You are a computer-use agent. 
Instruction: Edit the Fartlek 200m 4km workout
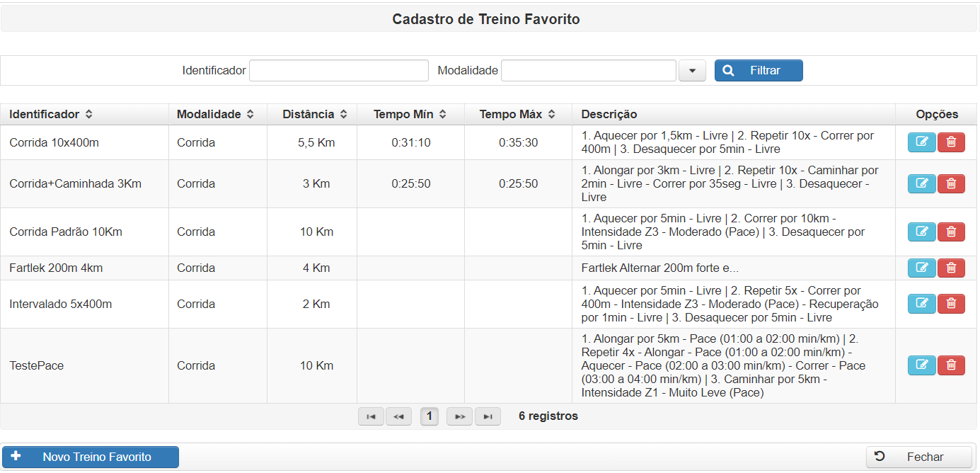921,268
